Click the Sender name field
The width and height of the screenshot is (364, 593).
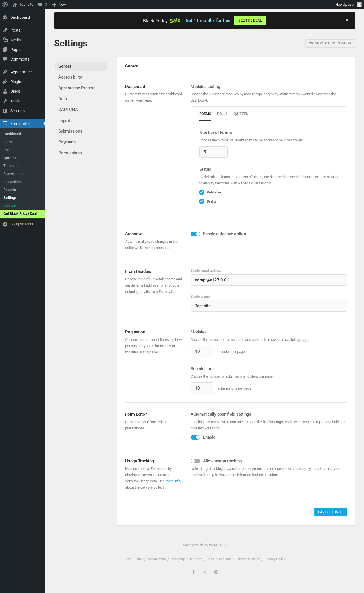coord(269,306)
